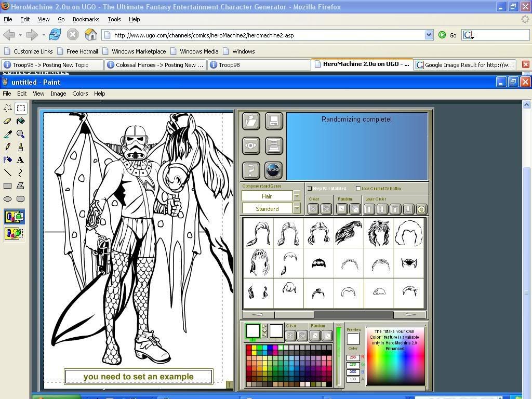Click the eye preview icon in HeroMachine

[x=251, y=145]
